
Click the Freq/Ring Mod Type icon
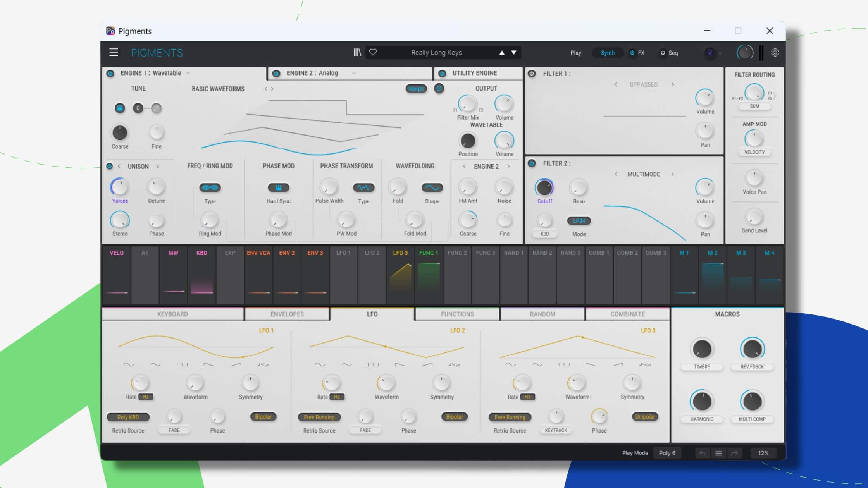point(210,187)
